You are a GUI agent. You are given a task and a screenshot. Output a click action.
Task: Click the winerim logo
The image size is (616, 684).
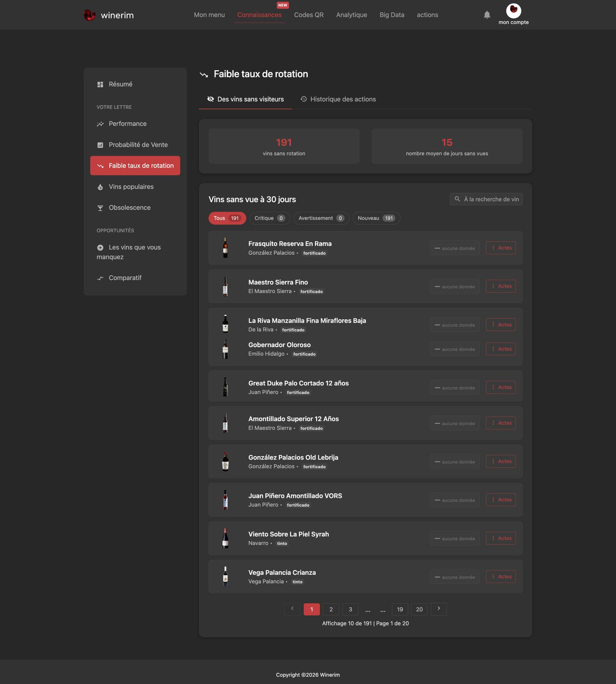click(109, 15)
